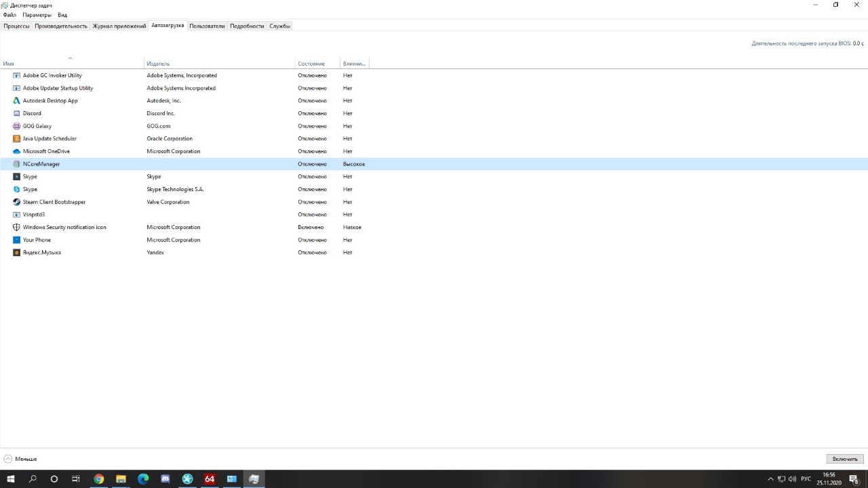The height and width of the screenshot is (488, 868).
Task: Sort by the Издатель column header
Action: coord(220,64)
